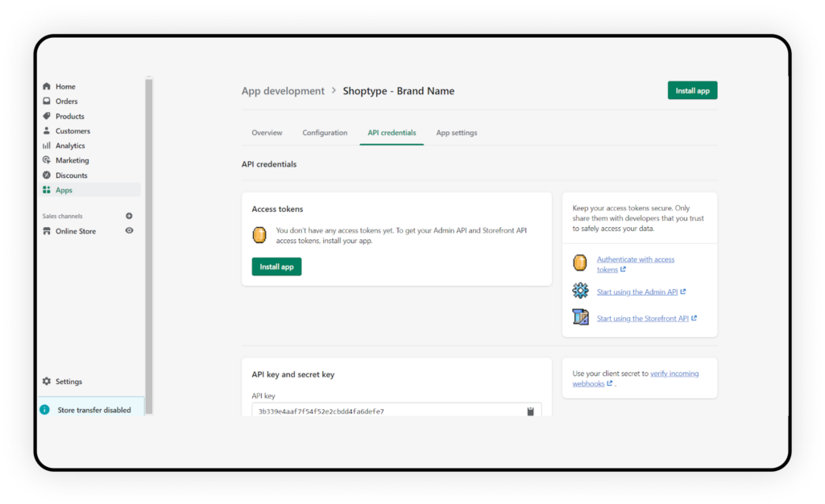Click the coin icon beside Authenticate link
This screenshot has width=825, height=504.
(x=580, y=262)
